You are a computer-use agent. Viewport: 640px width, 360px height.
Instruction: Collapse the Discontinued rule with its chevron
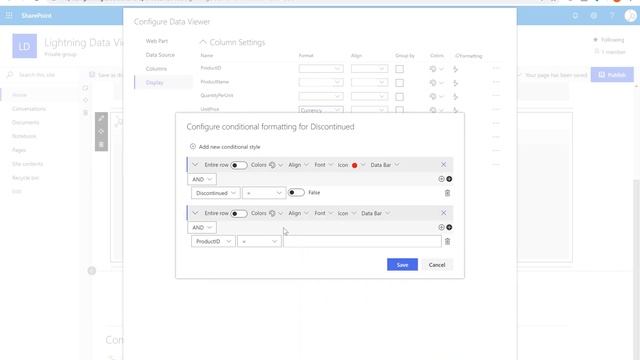195,165
